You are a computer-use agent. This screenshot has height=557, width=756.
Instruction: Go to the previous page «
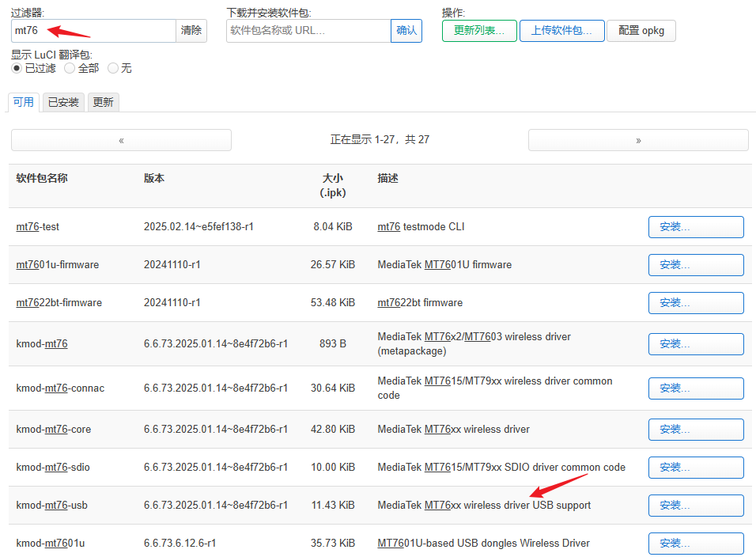121,140
